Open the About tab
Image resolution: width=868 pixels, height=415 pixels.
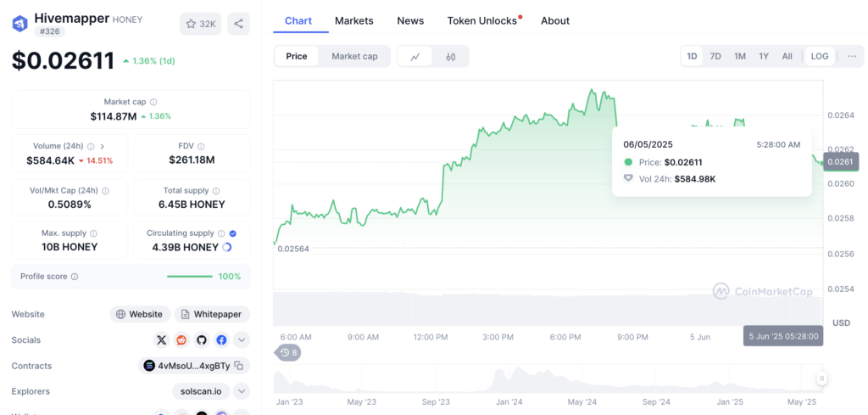(555, 21)
